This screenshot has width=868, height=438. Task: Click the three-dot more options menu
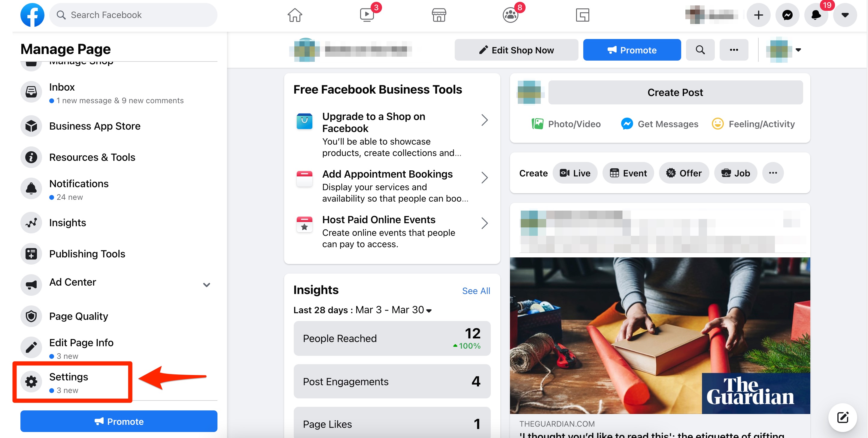point(733,50)
